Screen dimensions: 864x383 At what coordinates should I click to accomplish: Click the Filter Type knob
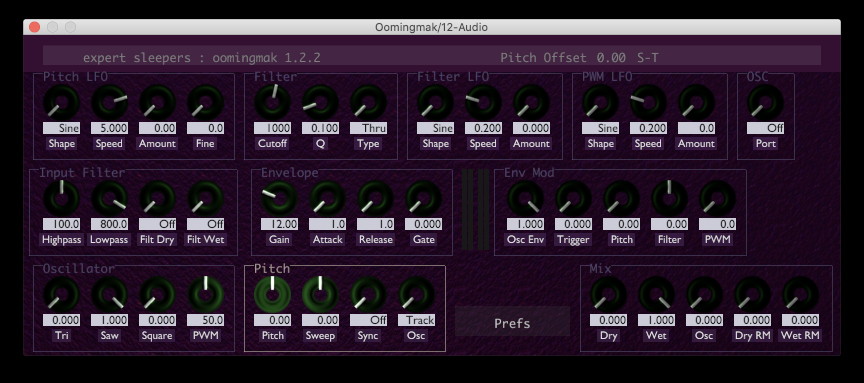(x=368, y=102)
